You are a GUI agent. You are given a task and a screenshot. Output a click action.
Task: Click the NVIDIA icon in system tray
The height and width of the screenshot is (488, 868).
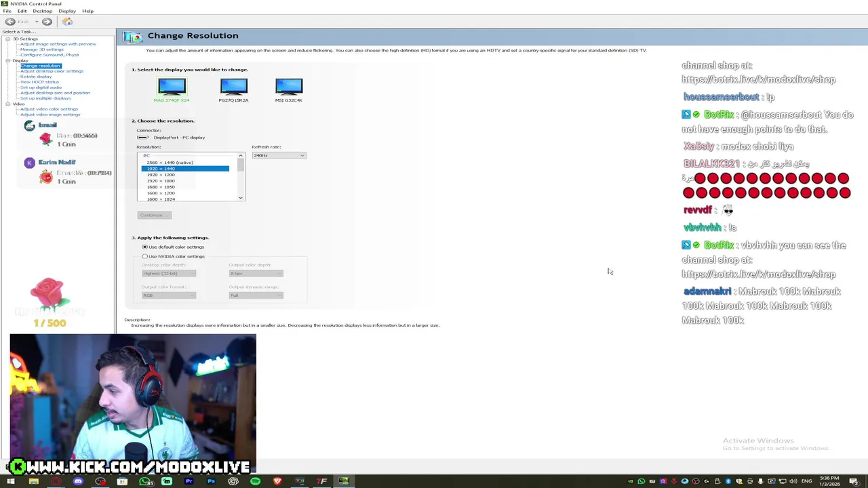(631, 481)
